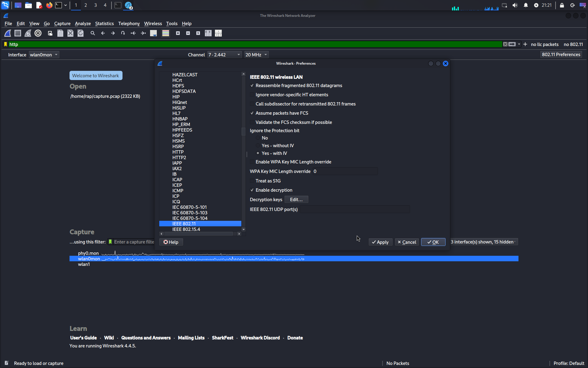This screenshot has height=368, width=588.
Task: Click the open capture file icon
Action: [x=50, y=33]
